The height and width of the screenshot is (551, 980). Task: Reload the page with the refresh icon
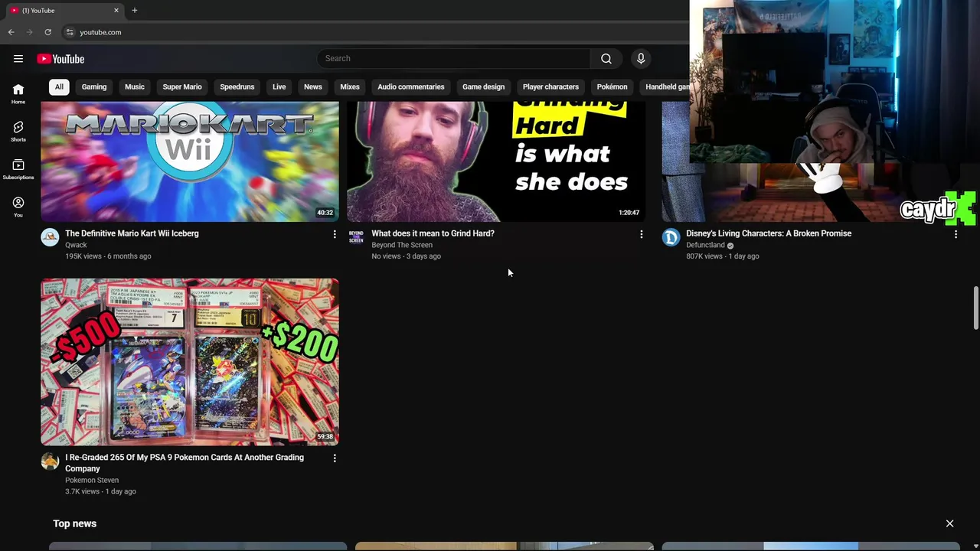[47, 32]
